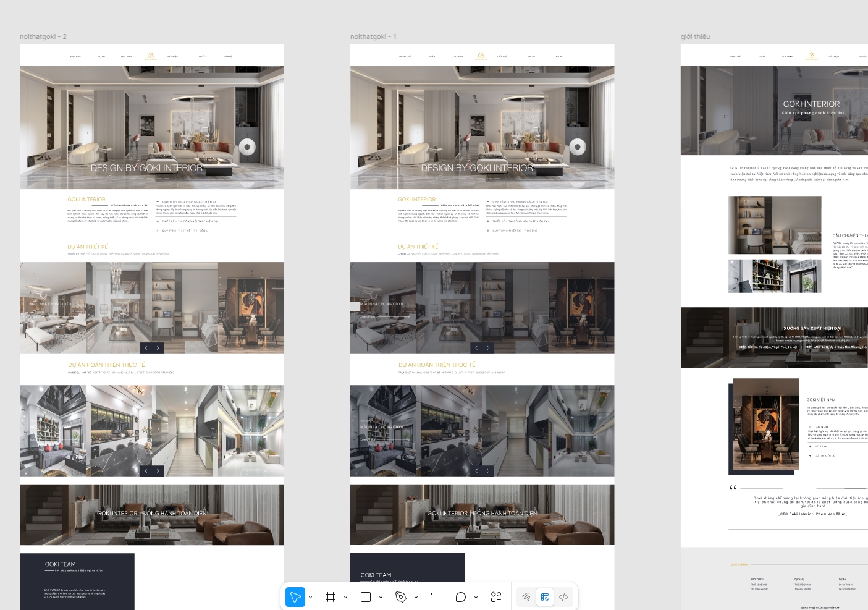Select the Text tool

pos(436,597)
